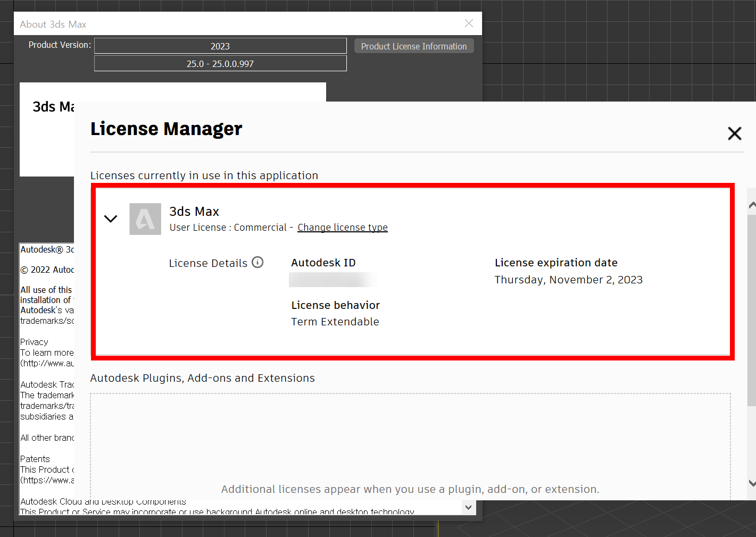The image size is (756, 537).
Task: Click the Privacy heading in About text
Action: [x=34, y=342]
